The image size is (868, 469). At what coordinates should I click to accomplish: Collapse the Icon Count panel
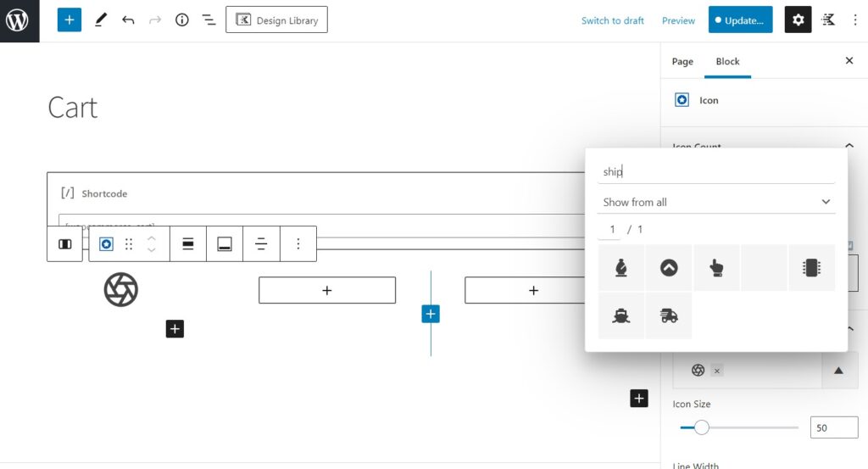pyautogui.click(x=849, y=145)
